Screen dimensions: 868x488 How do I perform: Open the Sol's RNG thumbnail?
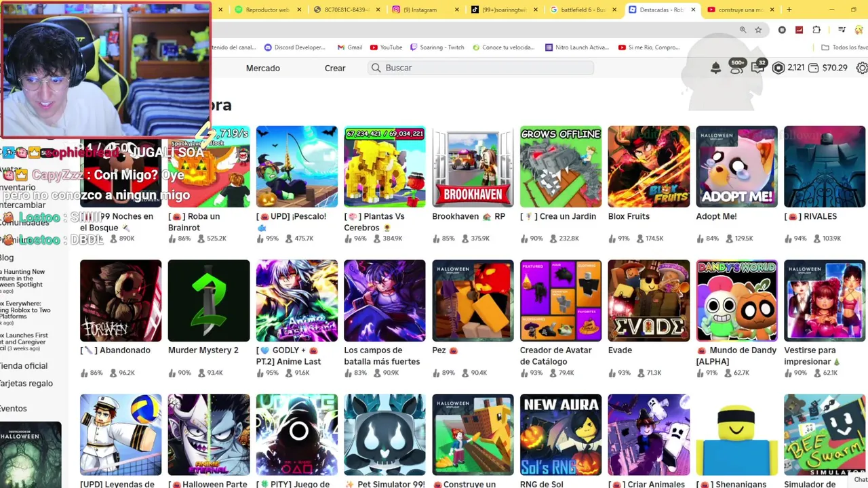[x=561, y=435]
